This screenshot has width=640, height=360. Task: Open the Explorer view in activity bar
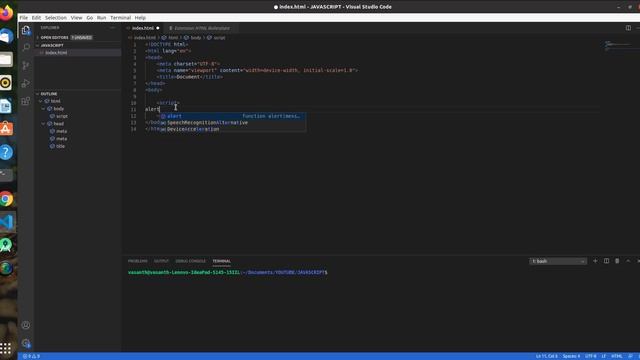[x=26, y=30]
